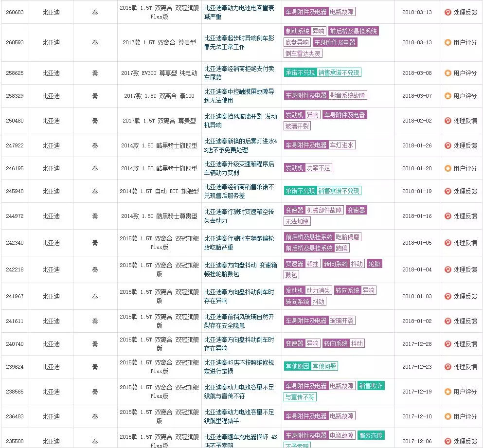Viewport: 483px width, 448px height.
Task: Click the star icon in row 246195
Action: [x=447, y=168]
